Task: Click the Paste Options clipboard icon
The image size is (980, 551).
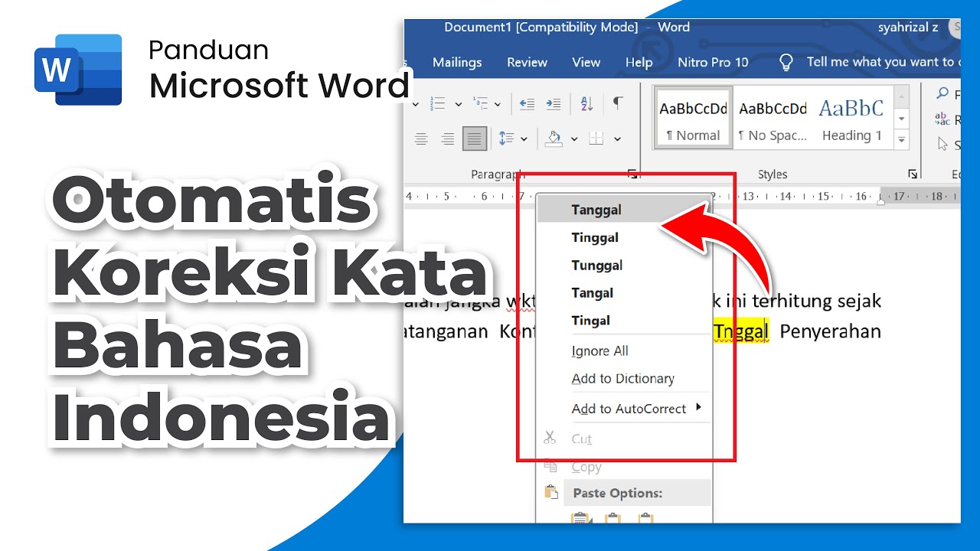Action: (x=550, y=492)
